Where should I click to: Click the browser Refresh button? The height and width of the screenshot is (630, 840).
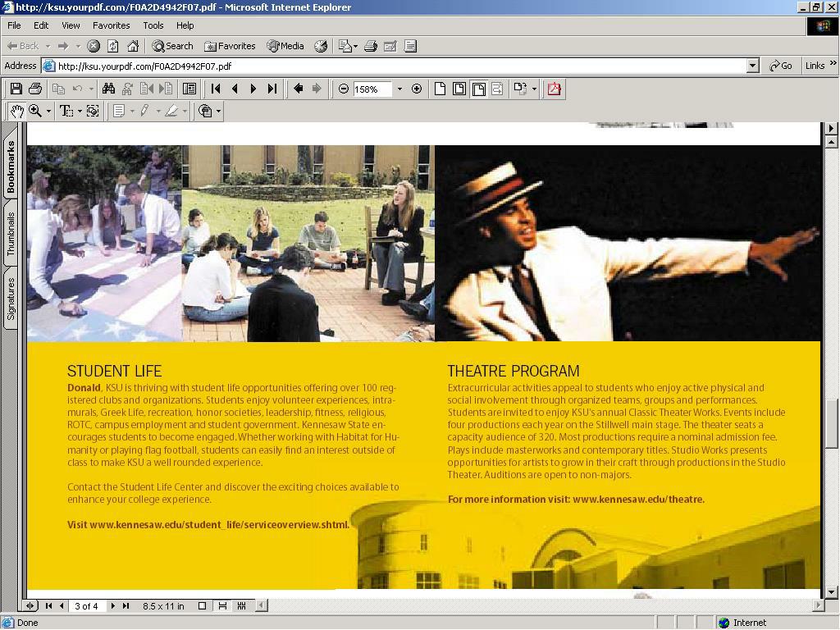point(113,46)
